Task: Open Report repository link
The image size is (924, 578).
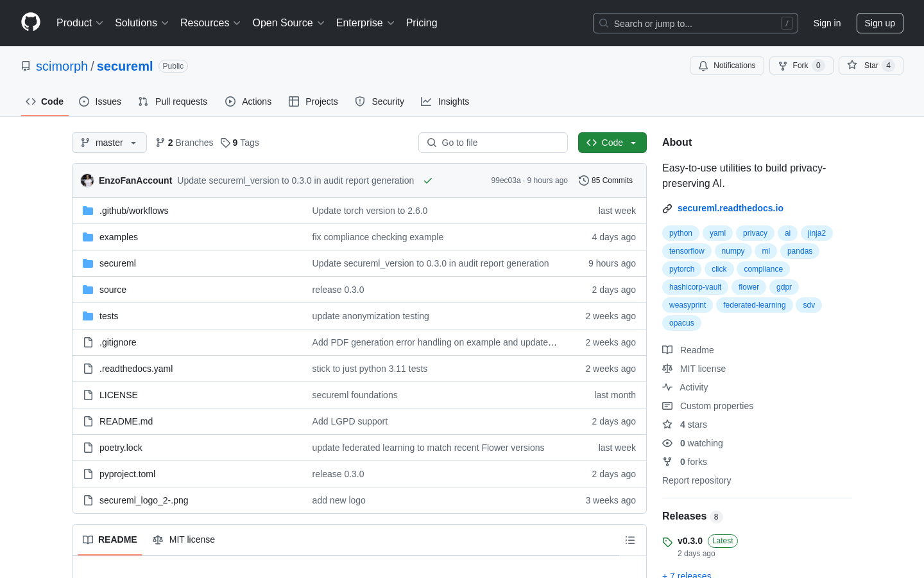Action: (696, 480)
